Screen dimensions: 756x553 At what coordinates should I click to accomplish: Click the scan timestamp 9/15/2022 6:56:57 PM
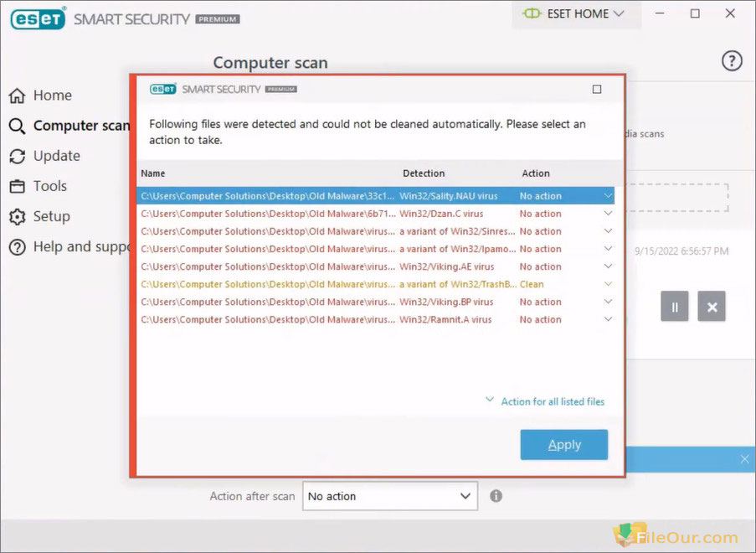[681, 251]
